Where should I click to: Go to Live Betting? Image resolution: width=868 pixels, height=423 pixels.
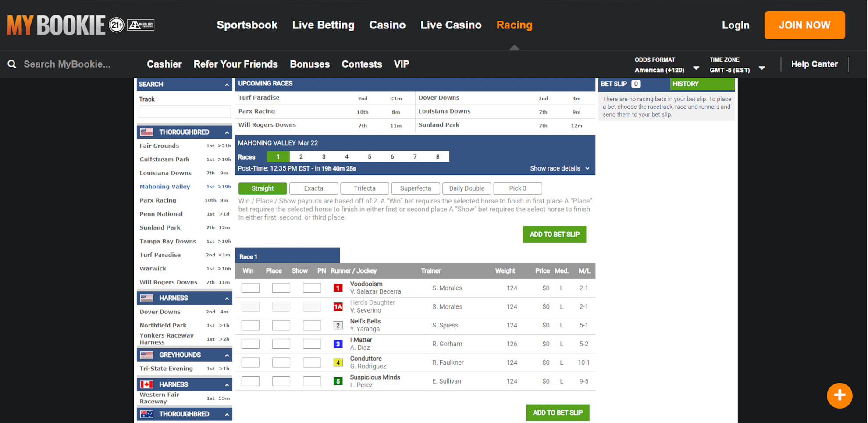tap(324, 25)
